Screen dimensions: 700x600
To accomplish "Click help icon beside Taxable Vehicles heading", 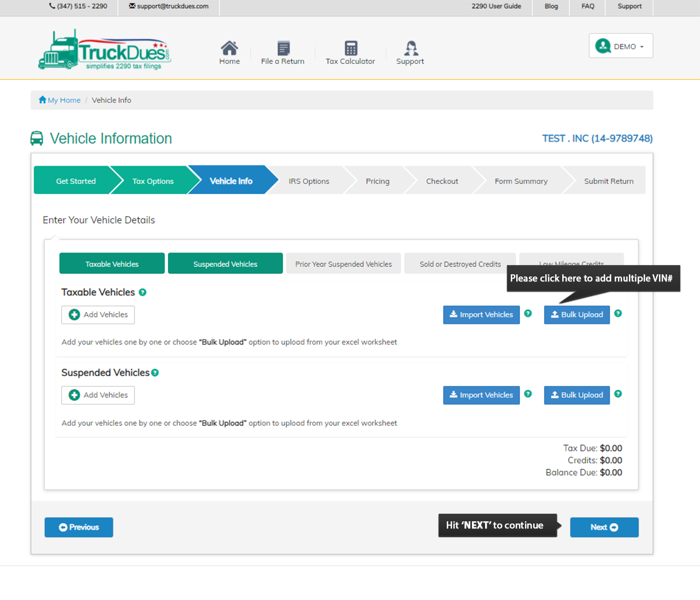I will (x=143, y=292).
